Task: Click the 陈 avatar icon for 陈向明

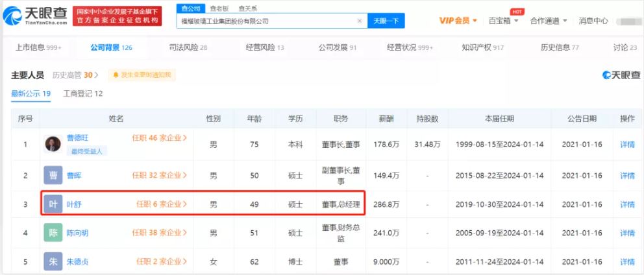Action: [x=53, y=233]
